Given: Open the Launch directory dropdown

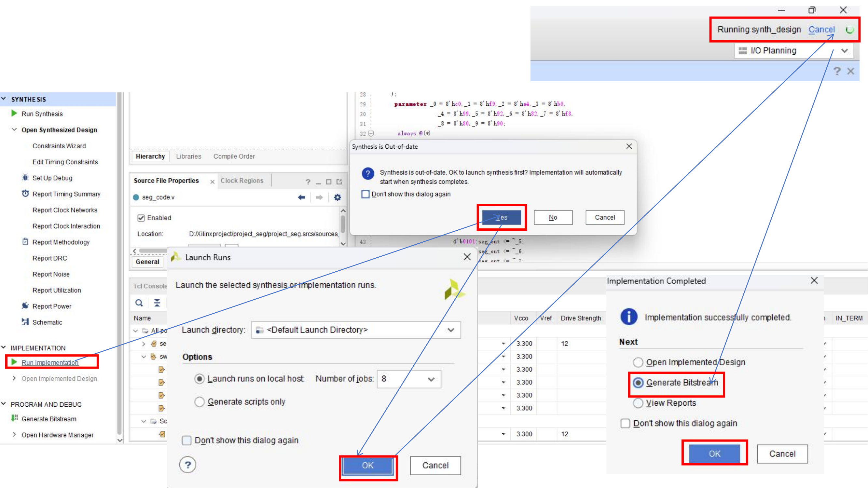Looking at the screenshot, I should click(451, 330).
